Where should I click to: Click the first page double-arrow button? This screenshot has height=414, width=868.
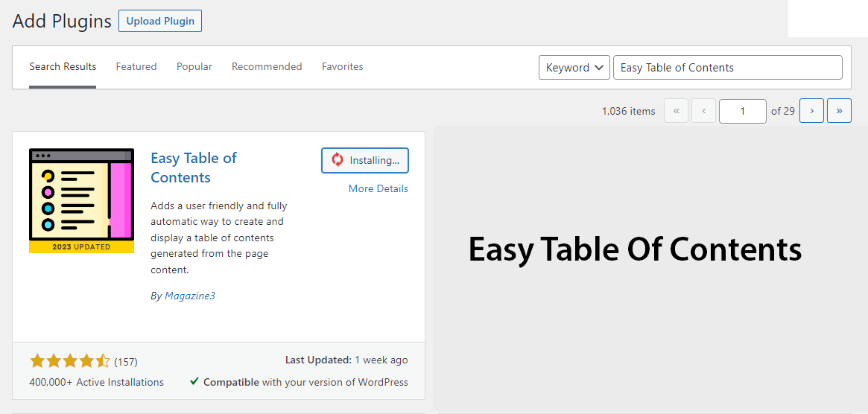click(676, 111)
